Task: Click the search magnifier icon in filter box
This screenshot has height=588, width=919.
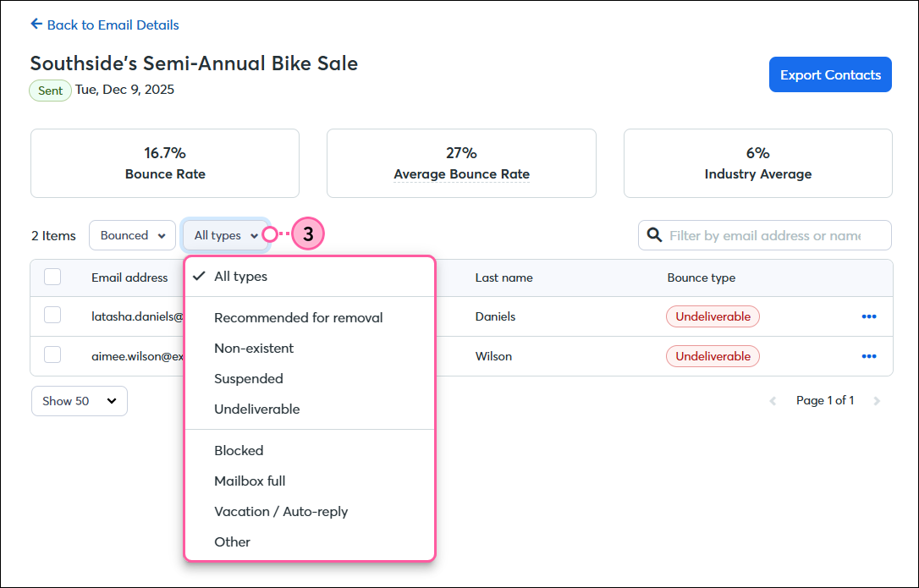Action: coord(655,234)
